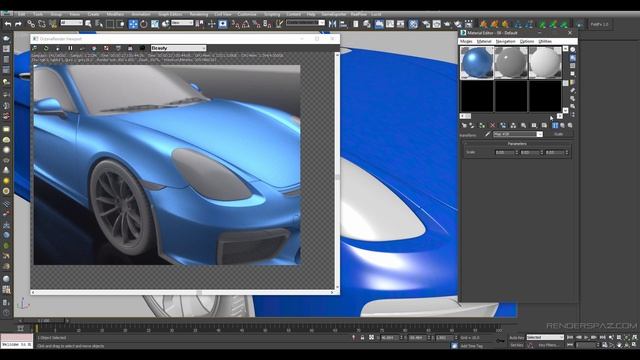Toggle the Selection Lock in status bar
This screenshot has width=640, height=360.
click(362, 338)
